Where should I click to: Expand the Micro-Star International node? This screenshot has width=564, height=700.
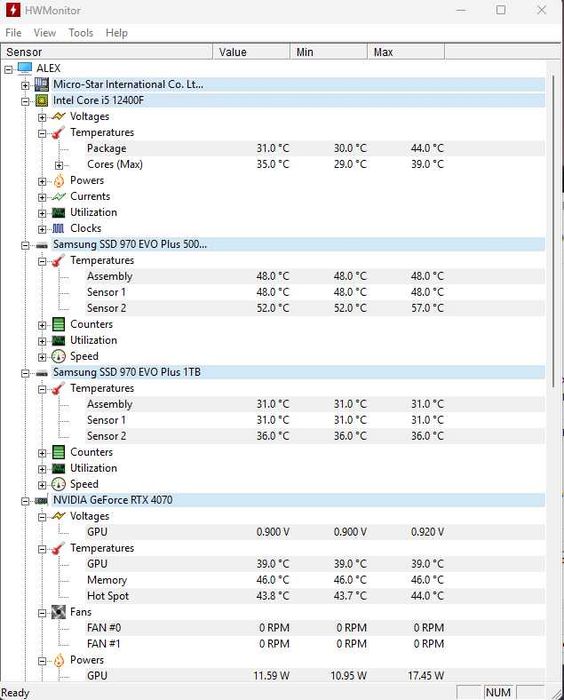[x=25, y=85]
